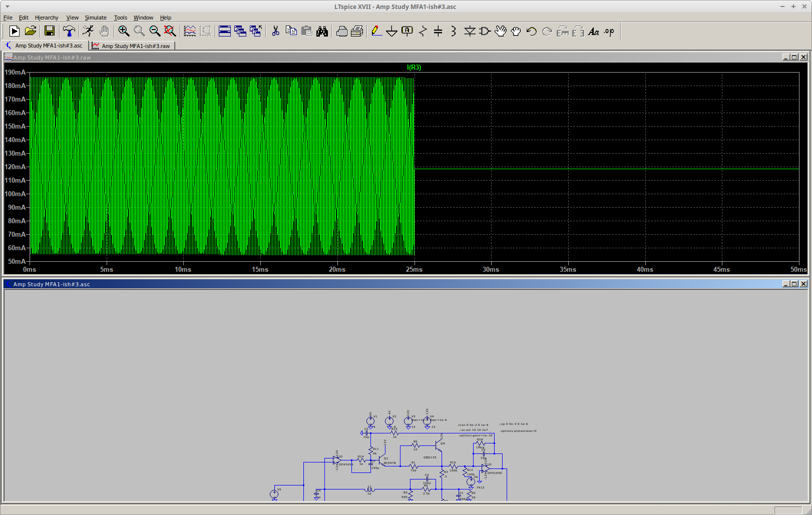Add a SPICE directive with the .op icon
The image size is (812, 515).
[x=609, y=31]
